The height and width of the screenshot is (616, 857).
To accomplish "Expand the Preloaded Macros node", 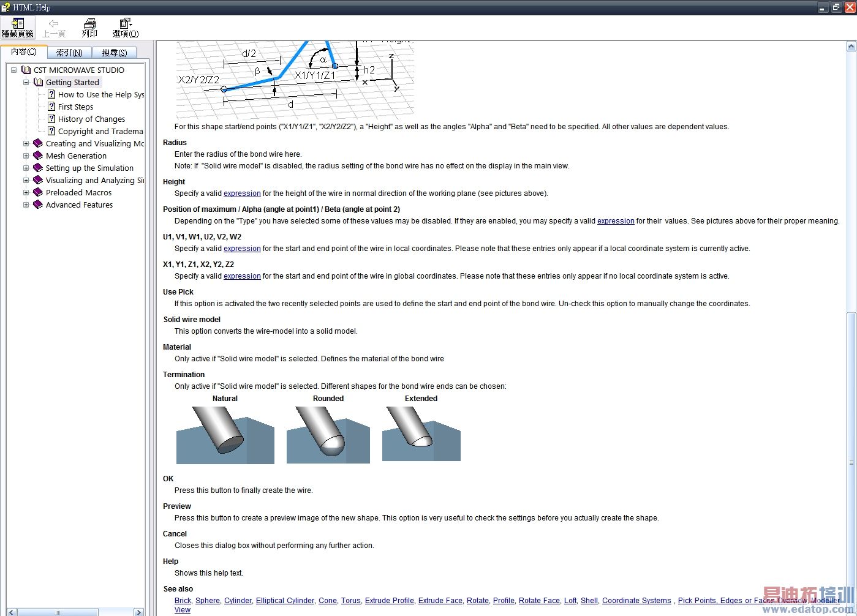I will pyautogui.click(x=26, y=192).
